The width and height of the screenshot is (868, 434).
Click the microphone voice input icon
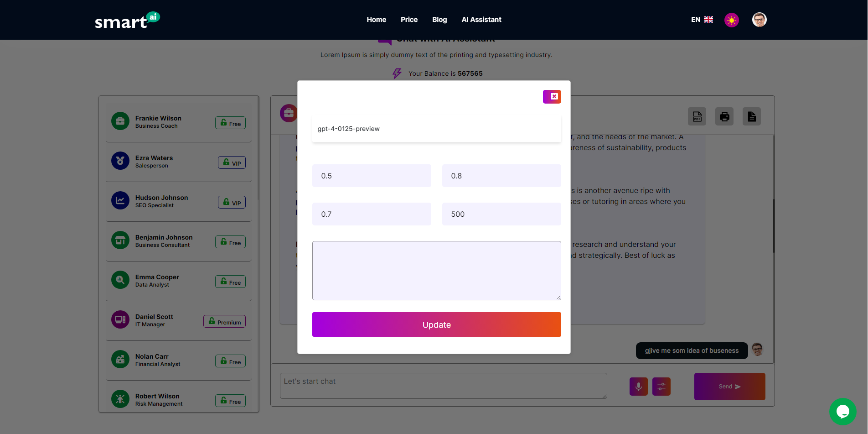click(x=638, y=387)
